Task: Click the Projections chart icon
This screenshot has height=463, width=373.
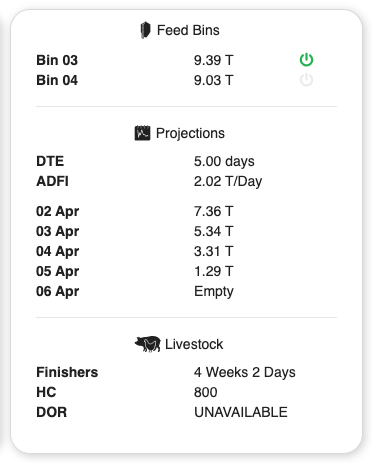Action: pos(142,133)
